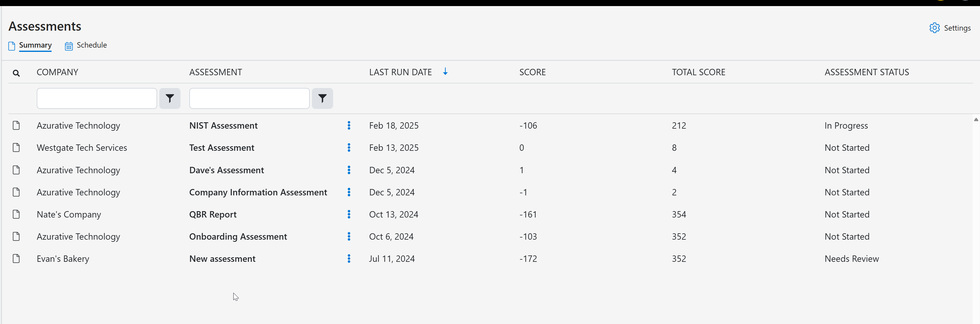
Task: Open the three-dot menu for New assessment
Action: tap(349, 258)
